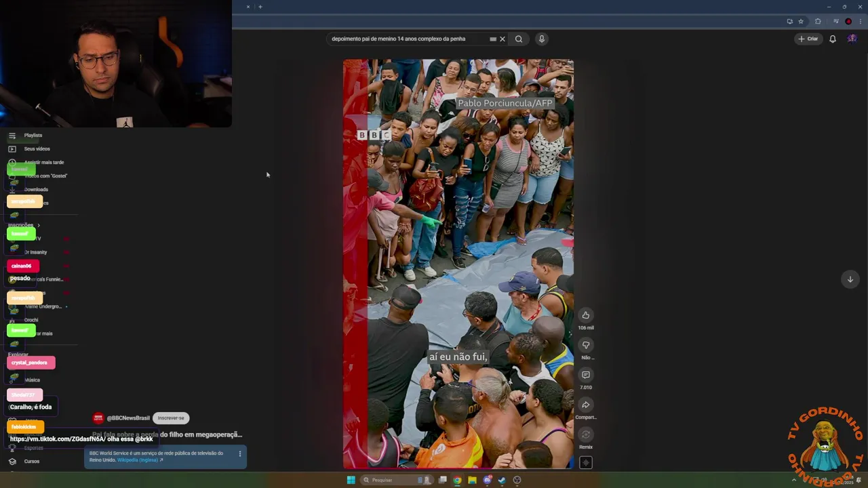
Task: Click the taskbar Pesquisar search box
Action: point(397,480)
